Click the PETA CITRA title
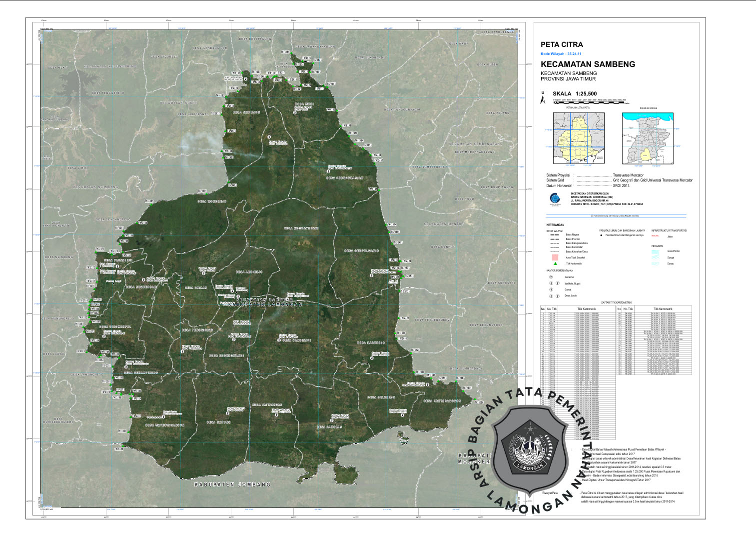 pos(562,44)
